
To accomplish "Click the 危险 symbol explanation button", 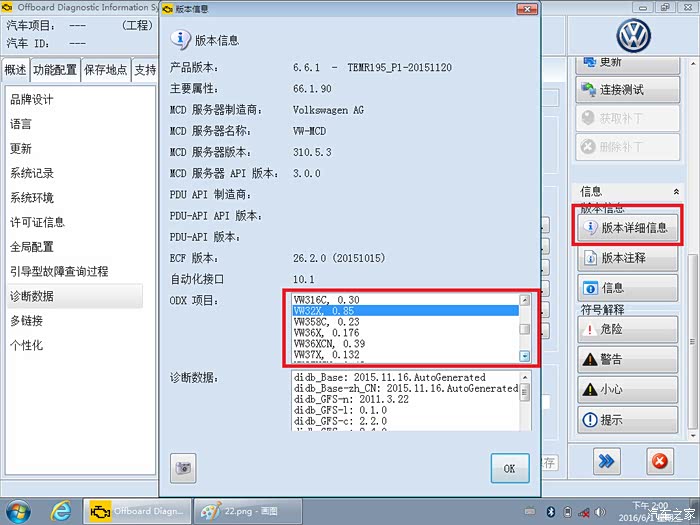I will (628, 329).
